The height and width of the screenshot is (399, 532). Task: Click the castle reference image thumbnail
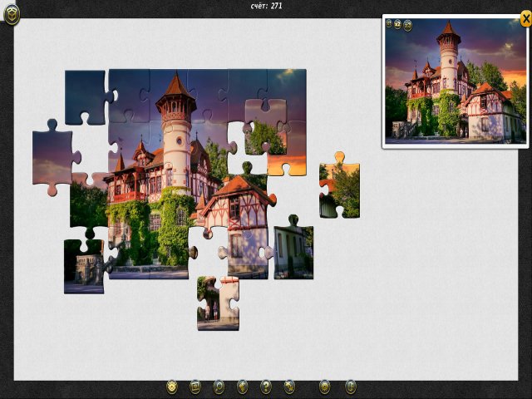[x=455, y=83]
